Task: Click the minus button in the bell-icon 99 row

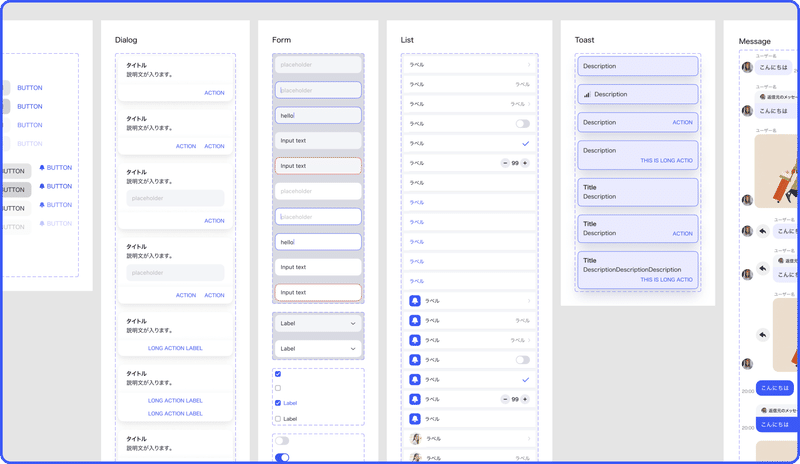Action: (505, 399)
